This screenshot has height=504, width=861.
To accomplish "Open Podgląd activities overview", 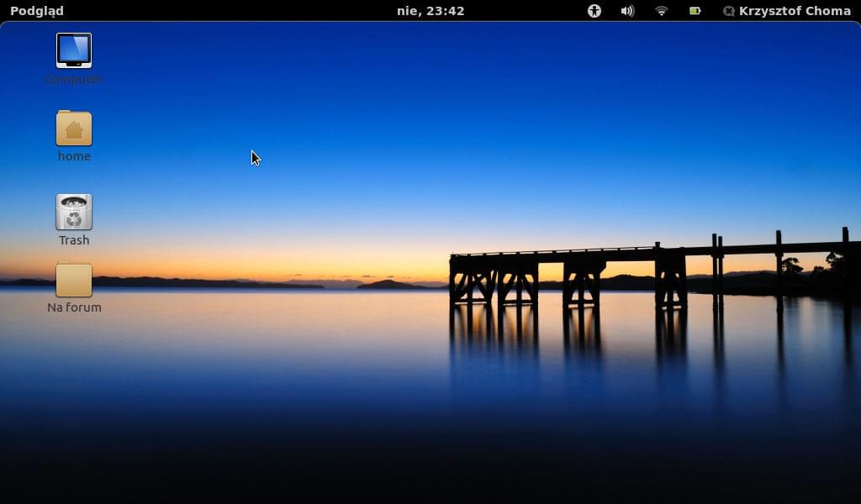I will pos(37,11).
